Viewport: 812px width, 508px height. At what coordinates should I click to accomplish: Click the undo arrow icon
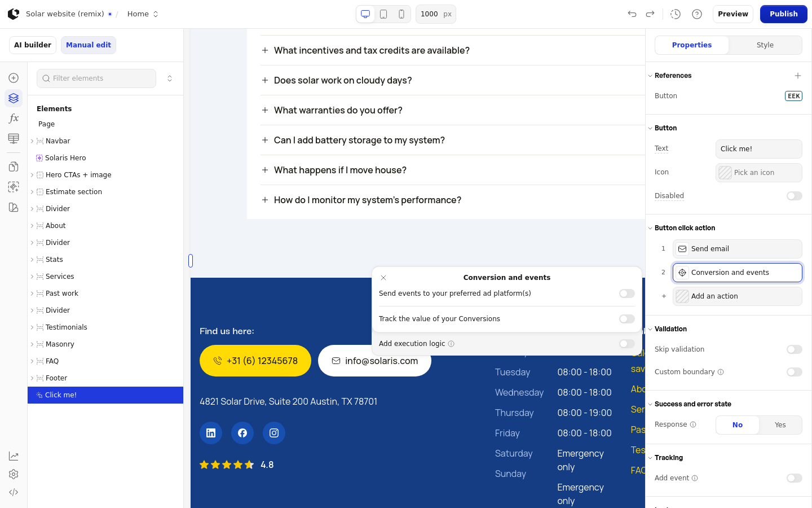click(632, 14)
